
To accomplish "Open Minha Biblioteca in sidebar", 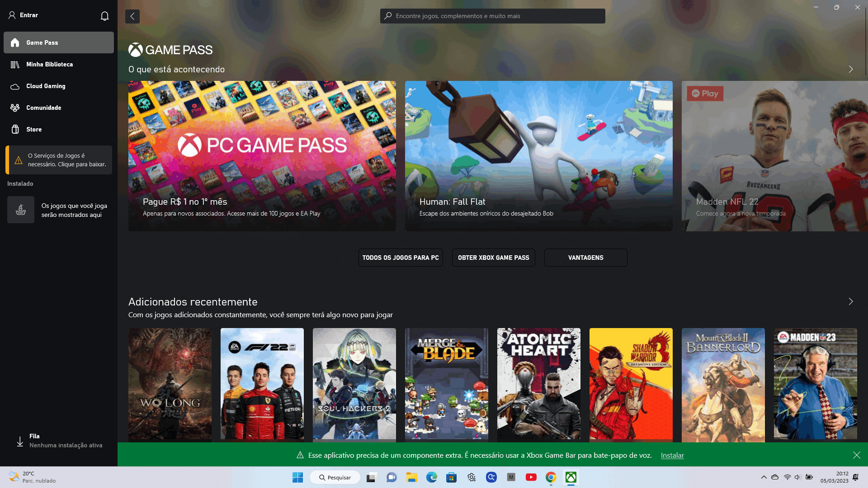I will click(59, 64).
